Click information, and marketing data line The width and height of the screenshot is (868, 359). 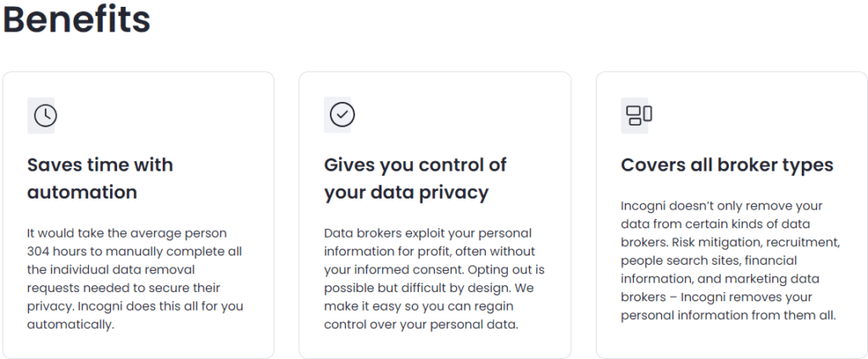point(720,278)
